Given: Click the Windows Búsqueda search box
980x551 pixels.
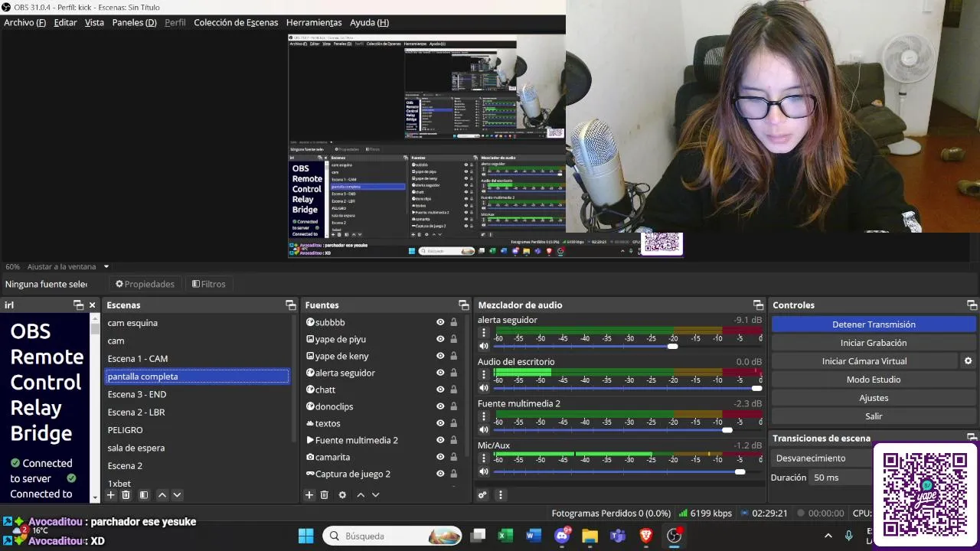Looking at the screenshot, I should pos(393,536).
